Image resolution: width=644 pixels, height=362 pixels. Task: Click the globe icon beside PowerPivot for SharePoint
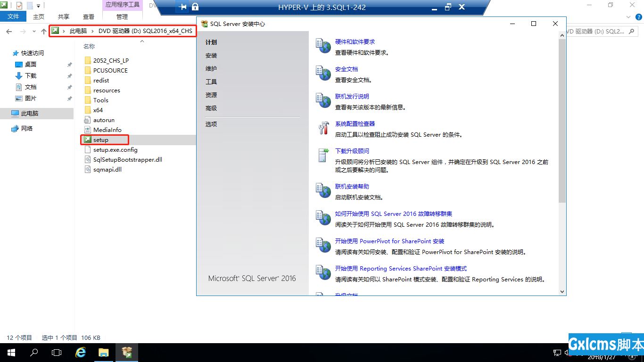click(x=323, y=245)
